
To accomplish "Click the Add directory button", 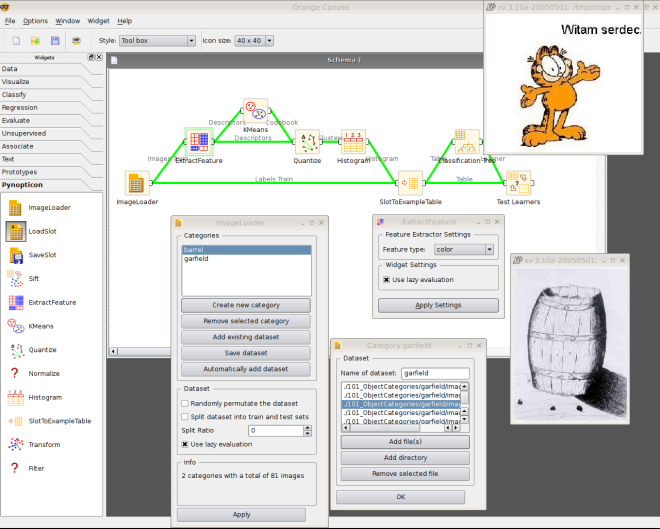I will coord(406,457).
